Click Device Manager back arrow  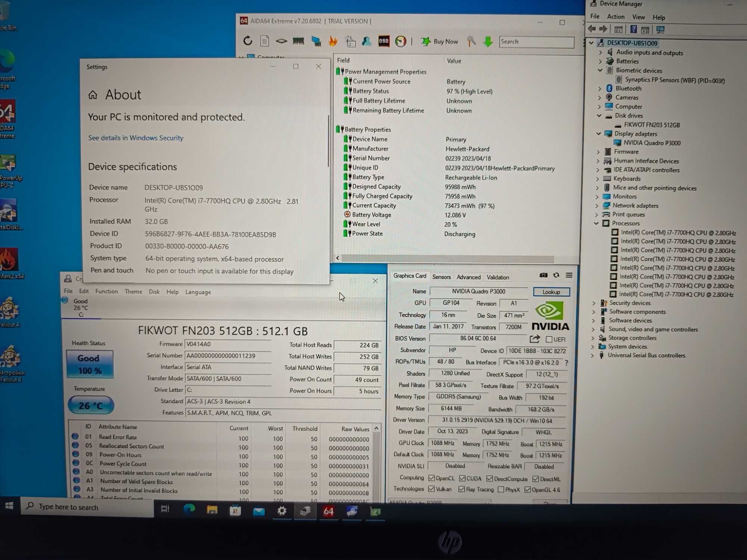pyautogui.click(x=592, y=29)
